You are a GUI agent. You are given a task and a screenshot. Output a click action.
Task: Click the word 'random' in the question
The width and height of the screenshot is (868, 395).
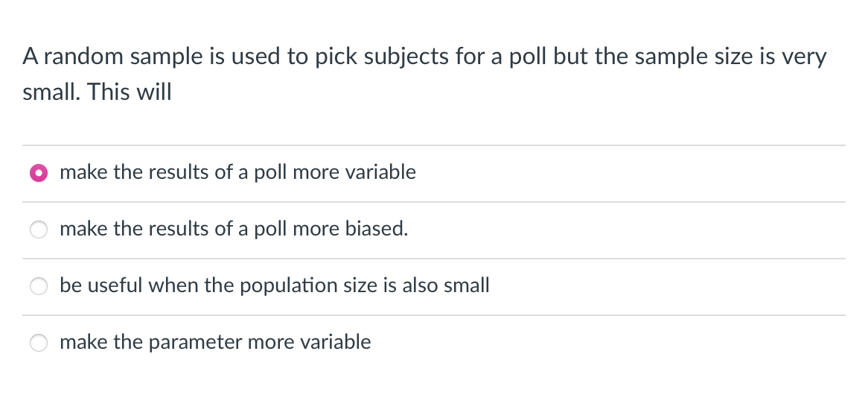click(x=82, y=57)
